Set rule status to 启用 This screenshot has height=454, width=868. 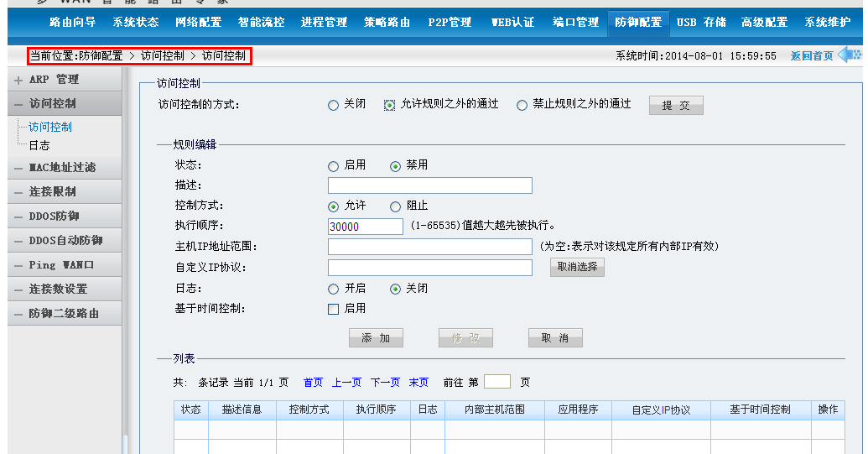click(334, 166)
